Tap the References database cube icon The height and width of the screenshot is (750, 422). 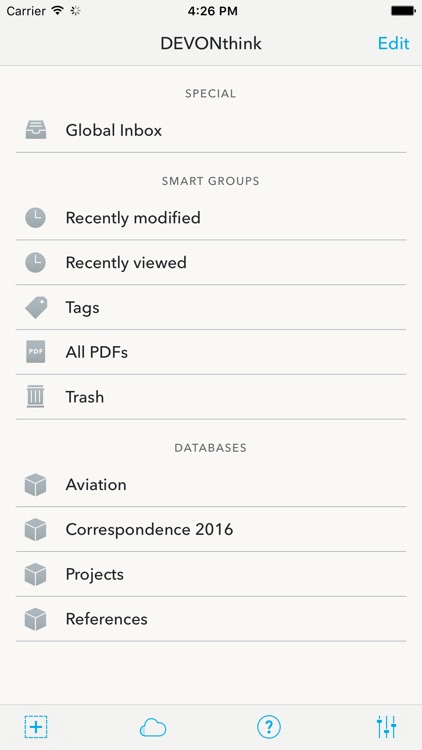36,619
